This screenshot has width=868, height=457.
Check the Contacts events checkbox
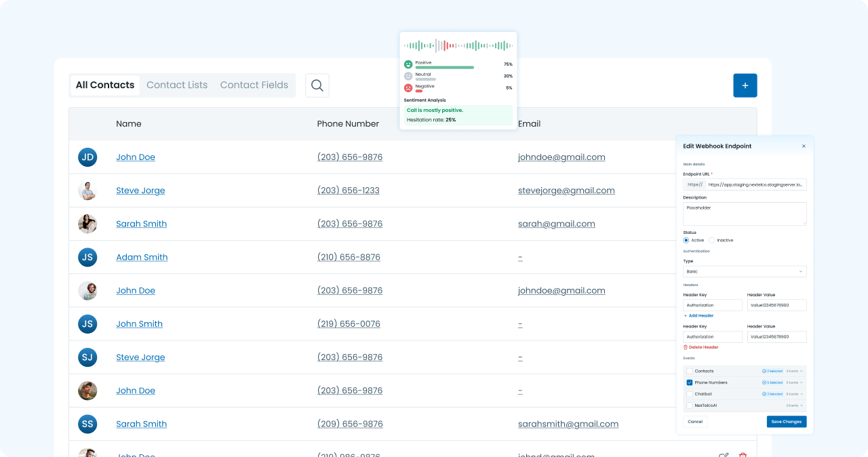690,371
